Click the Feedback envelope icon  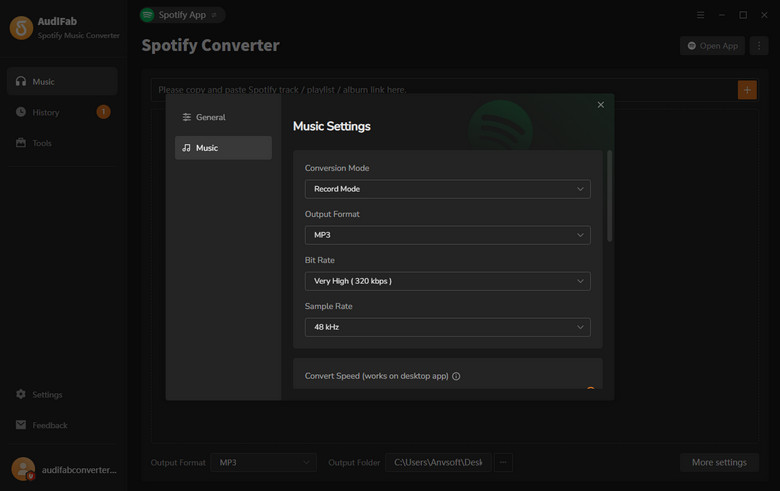tap(21, 425)
